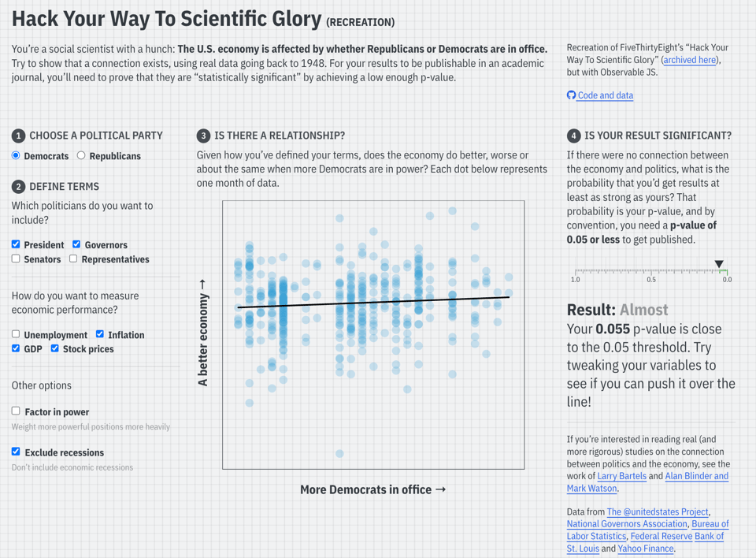
Task: Visit the Larry Bartels link
Action: click(x=621, y=476)
